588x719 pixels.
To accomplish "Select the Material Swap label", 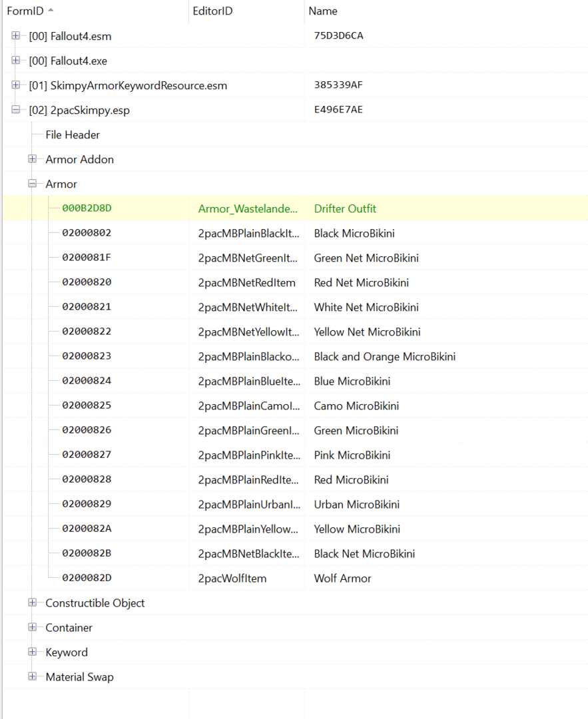I will point(79,677).
